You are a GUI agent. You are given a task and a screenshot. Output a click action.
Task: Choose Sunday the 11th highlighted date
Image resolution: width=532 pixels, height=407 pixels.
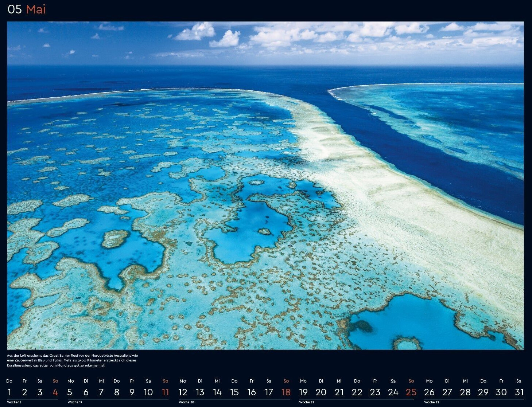[165, 392]
